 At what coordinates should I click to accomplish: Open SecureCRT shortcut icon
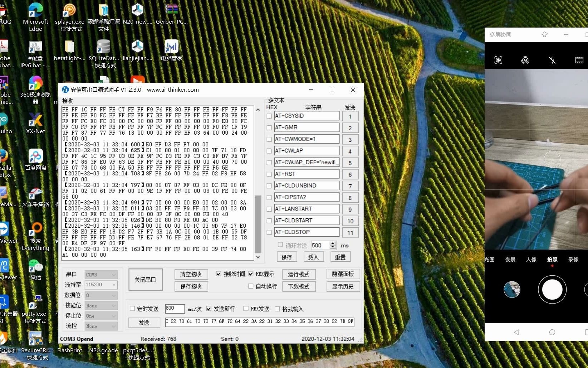(x=35, y=346)
